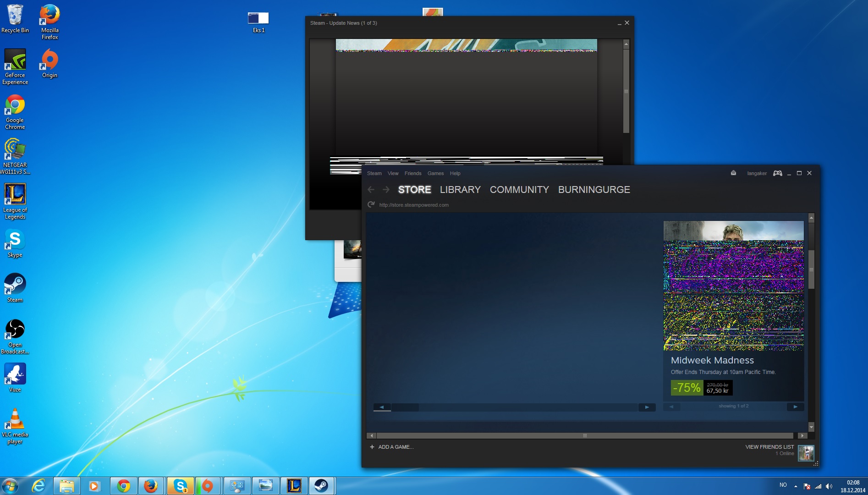
Task: Open VLC media player desktop shortcut
Action: (15, 426)
